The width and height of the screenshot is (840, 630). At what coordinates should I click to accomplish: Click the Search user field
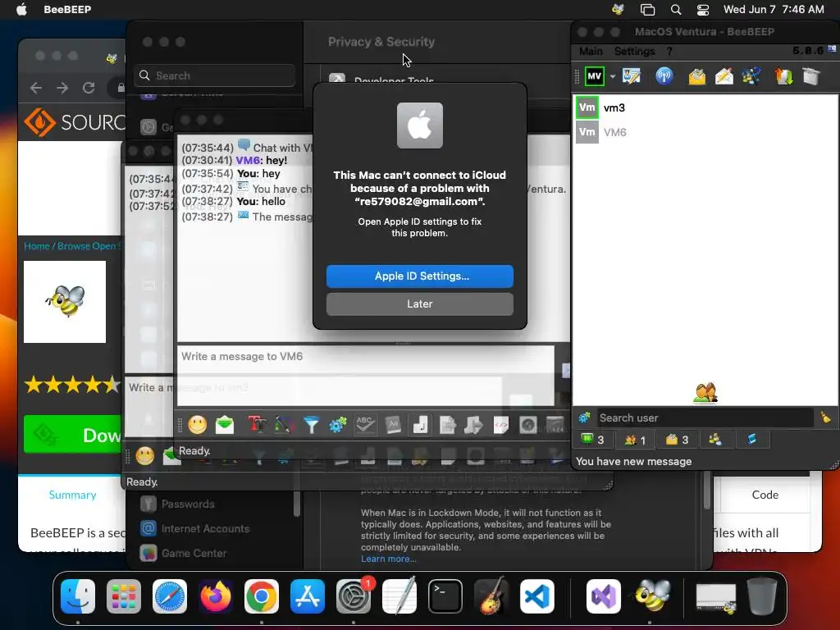pyautogui.click(x=705, y=418)
